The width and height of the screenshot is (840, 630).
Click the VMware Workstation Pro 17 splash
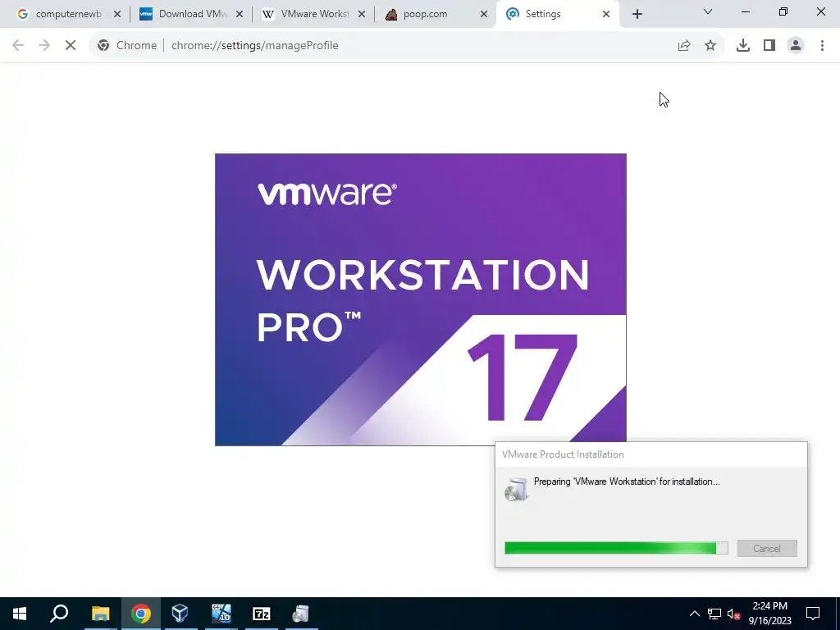coord(421,299)
